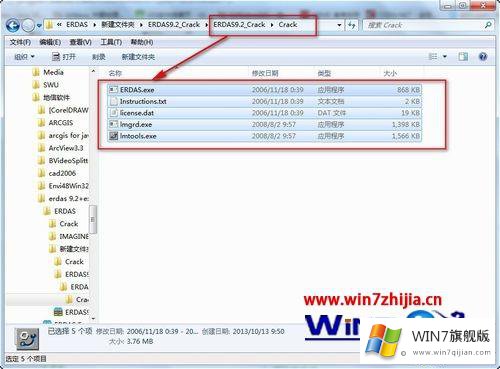Click the search magnifier icon
Viewport: 500px width, 369px height.
488,25
